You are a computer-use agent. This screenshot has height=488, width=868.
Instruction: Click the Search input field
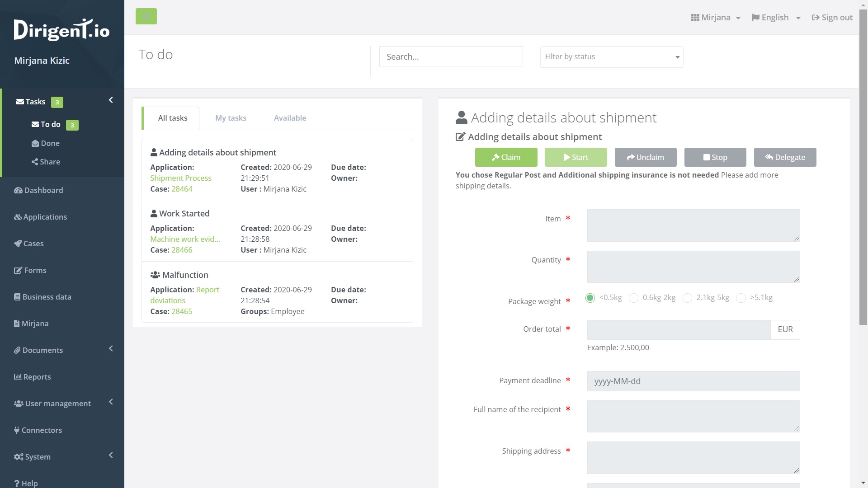click(x=451, y=57)
